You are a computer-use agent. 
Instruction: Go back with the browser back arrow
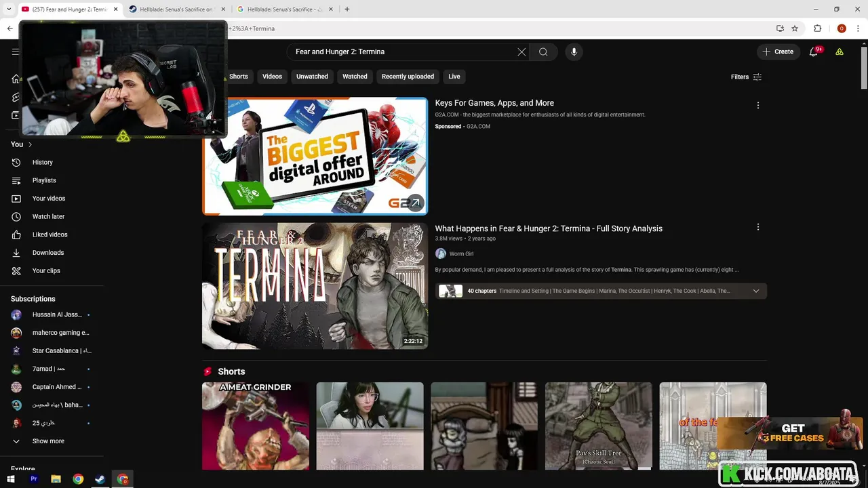[9, 28]
